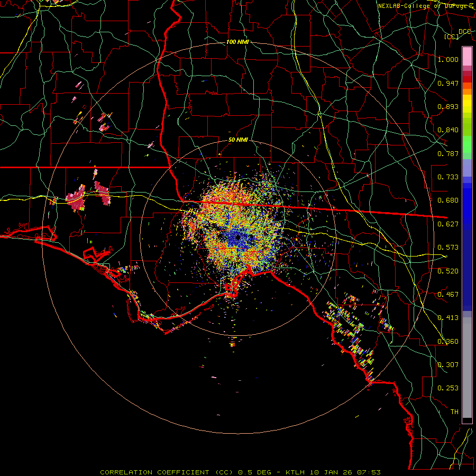Select the 0.787 scale value
The image size is (476, 476).
pos(448,153)
